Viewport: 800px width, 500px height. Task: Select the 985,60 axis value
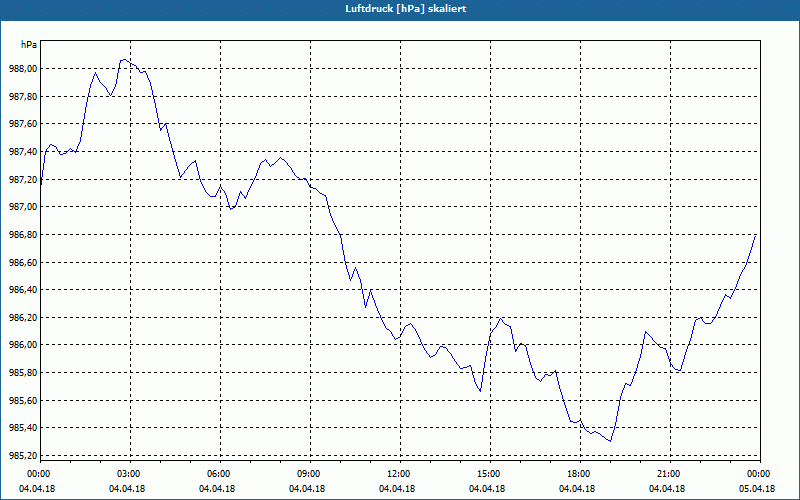[22, 401]
